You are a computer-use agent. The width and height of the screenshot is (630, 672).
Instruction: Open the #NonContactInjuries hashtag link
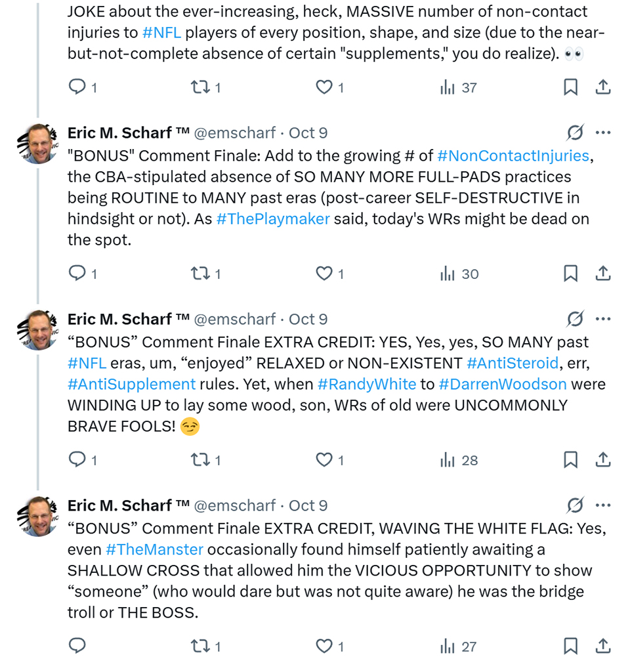point(513,156)
